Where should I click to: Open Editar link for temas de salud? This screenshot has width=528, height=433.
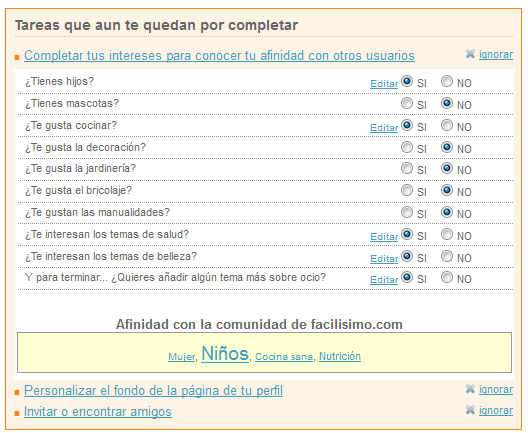coord(384,237)
